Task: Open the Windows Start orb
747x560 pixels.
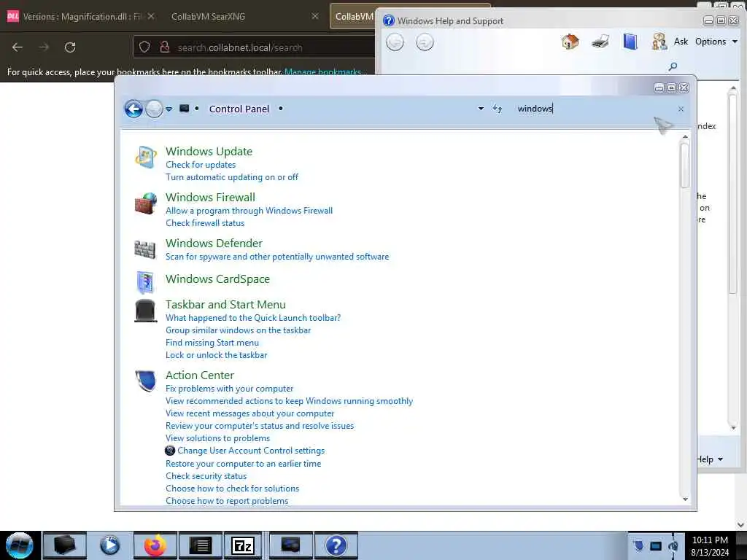Action: click(20, 545)
